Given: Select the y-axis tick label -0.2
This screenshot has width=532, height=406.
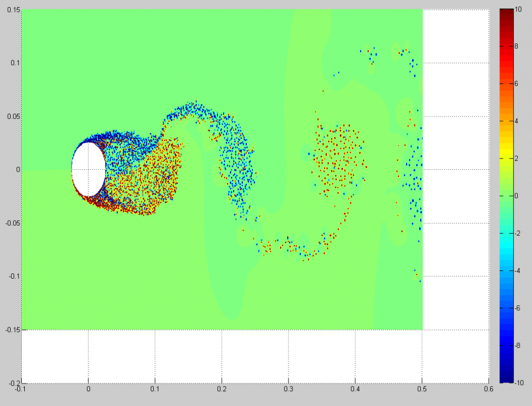Looking at the screenshot, I should 14,383.
